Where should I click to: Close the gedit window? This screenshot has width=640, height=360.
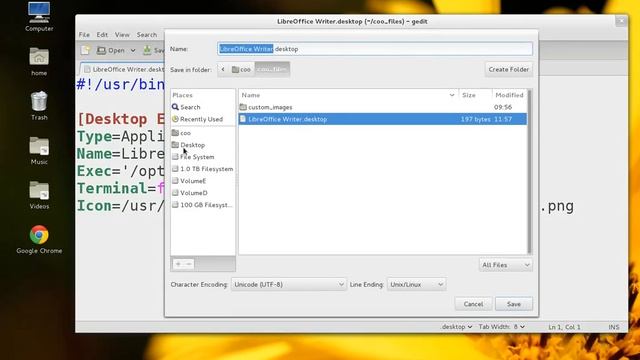click(621, 20)
